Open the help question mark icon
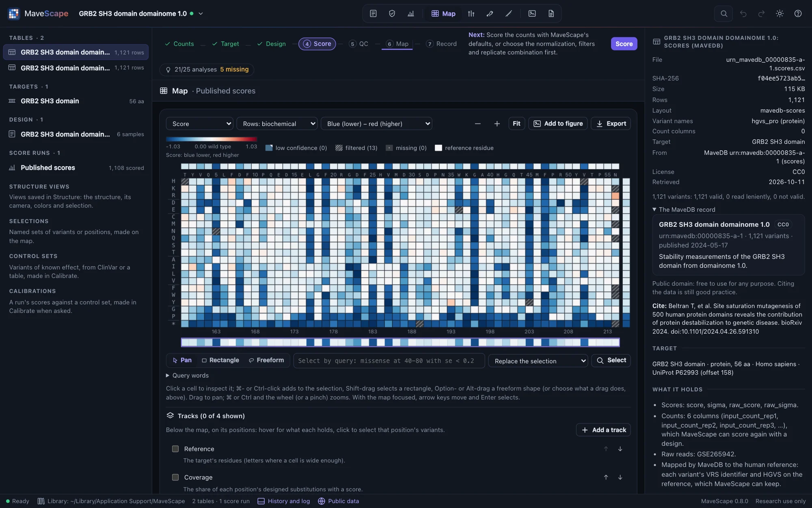The image size is (812, 508). coord(798,13)
